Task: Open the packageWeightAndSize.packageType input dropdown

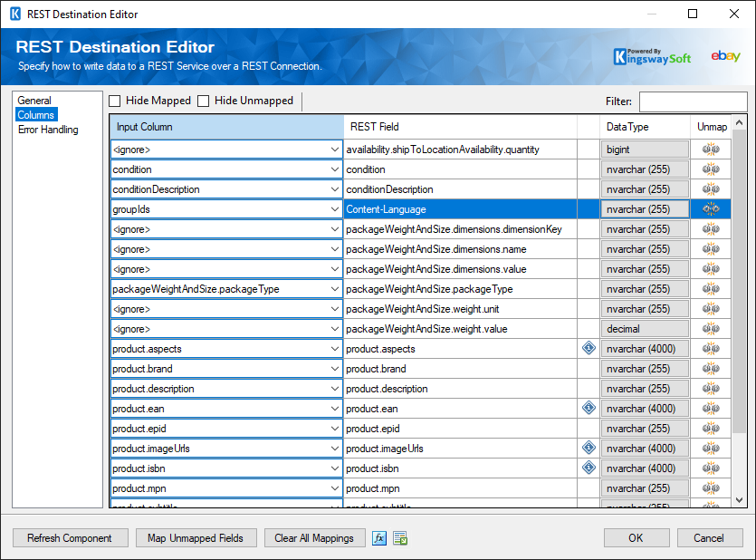Action: (x=335, y=289)
